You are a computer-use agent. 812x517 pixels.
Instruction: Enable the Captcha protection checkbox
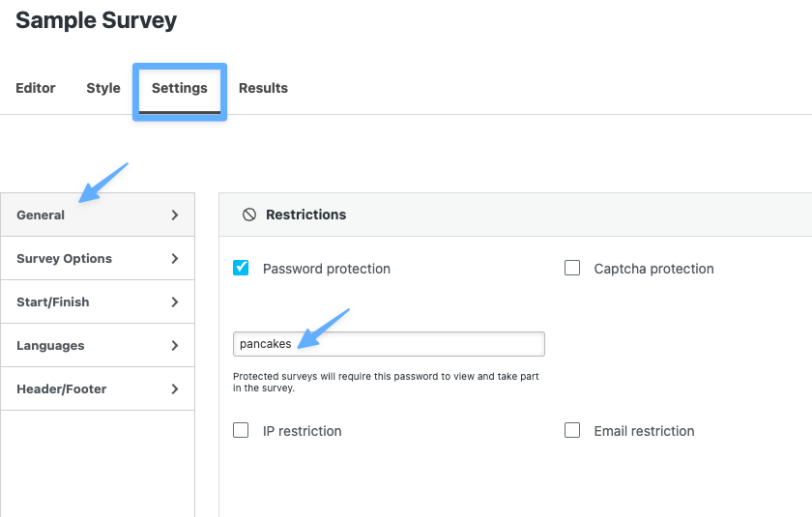(x=572, y=268)
